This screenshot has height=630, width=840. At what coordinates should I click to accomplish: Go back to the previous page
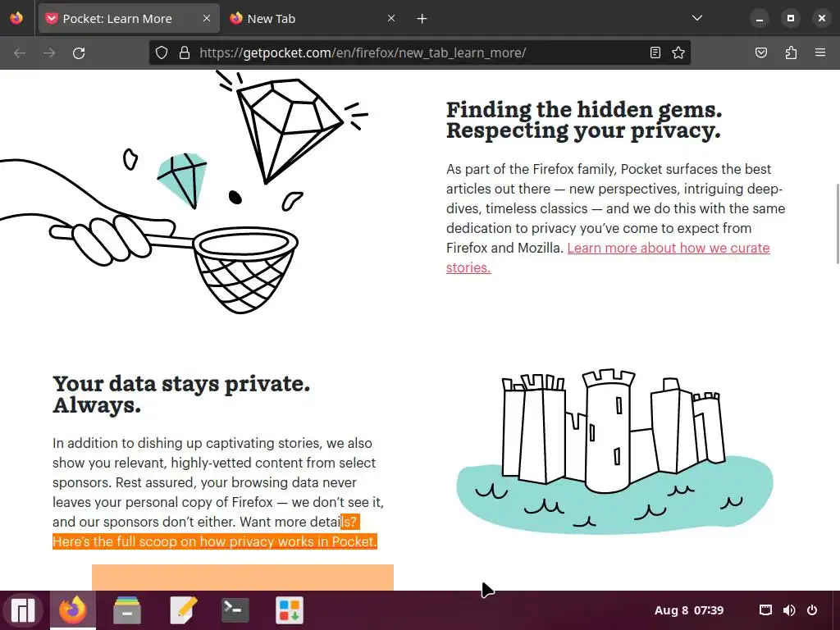point(20,53)
